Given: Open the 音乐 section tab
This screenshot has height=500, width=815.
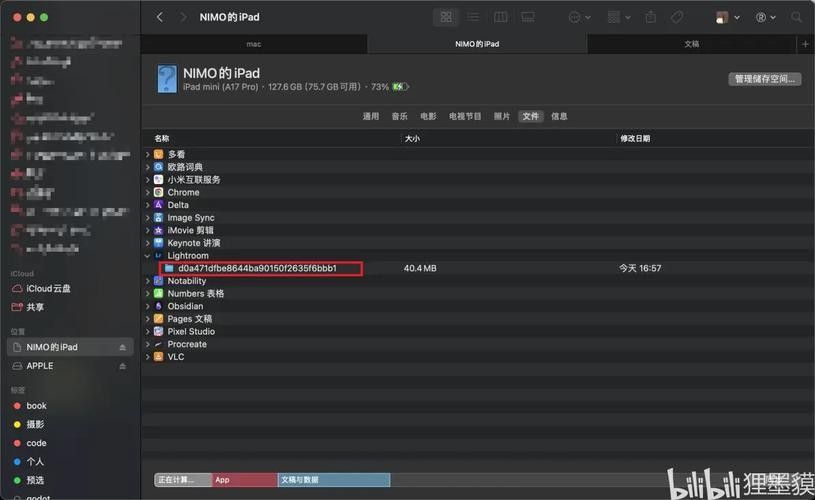Looking at the screenshot, I should point(399,116).
